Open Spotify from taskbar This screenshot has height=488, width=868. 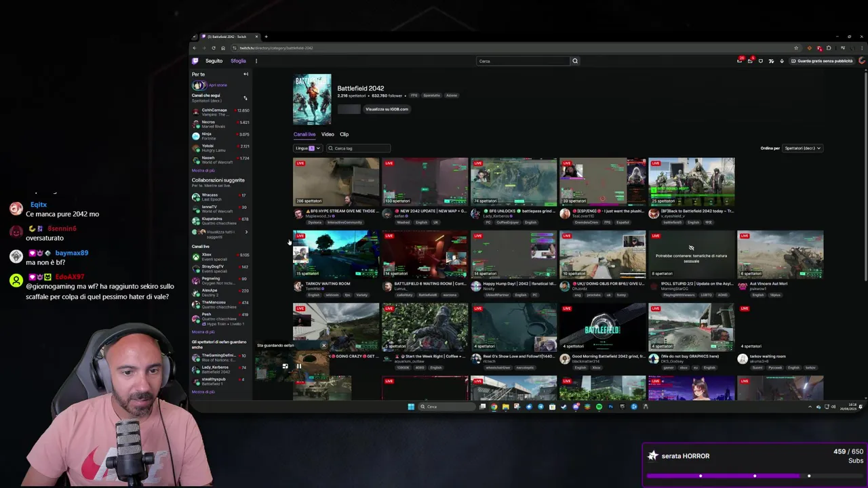(x=599, y=407)
